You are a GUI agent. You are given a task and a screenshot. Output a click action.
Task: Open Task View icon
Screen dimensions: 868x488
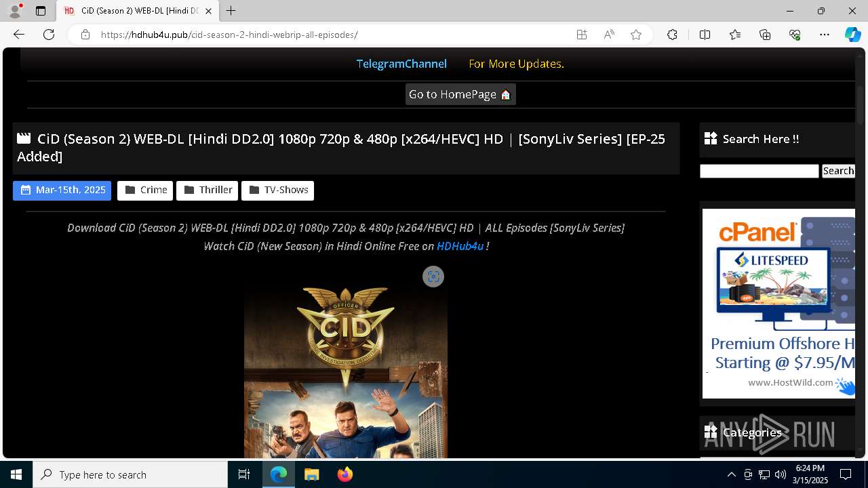coord(244,474)
